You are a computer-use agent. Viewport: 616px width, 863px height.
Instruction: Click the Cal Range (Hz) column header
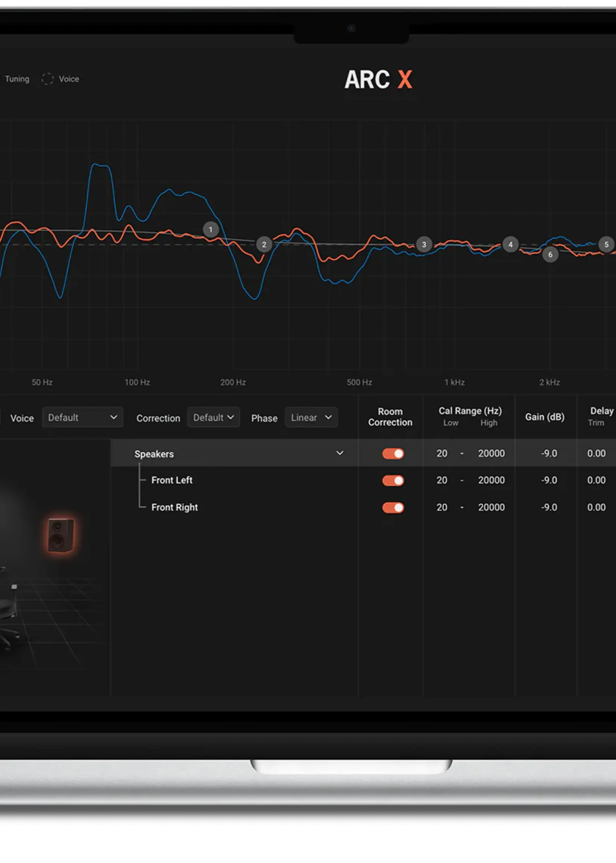point(470,411)
